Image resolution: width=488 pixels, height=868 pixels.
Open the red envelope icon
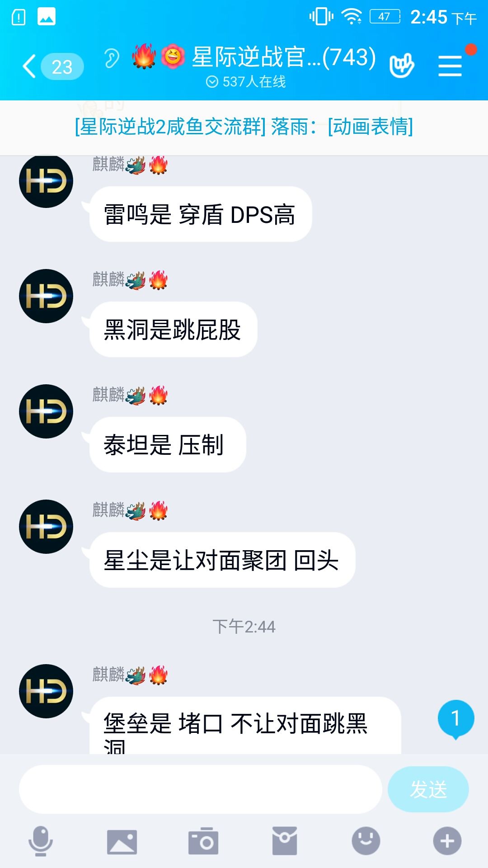click(x=285, y=841)
